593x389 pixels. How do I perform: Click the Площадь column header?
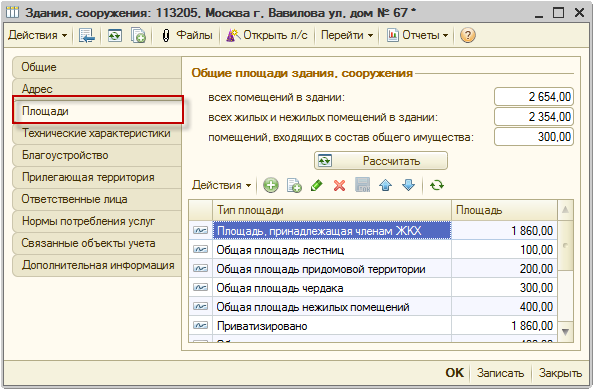point(505,210)
